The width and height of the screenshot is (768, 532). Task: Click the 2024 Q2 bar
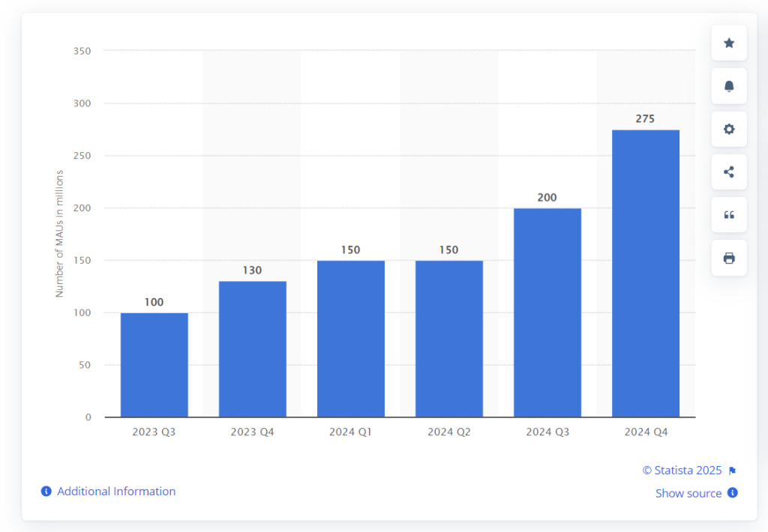pyautogui.click(x=449, y=339)
